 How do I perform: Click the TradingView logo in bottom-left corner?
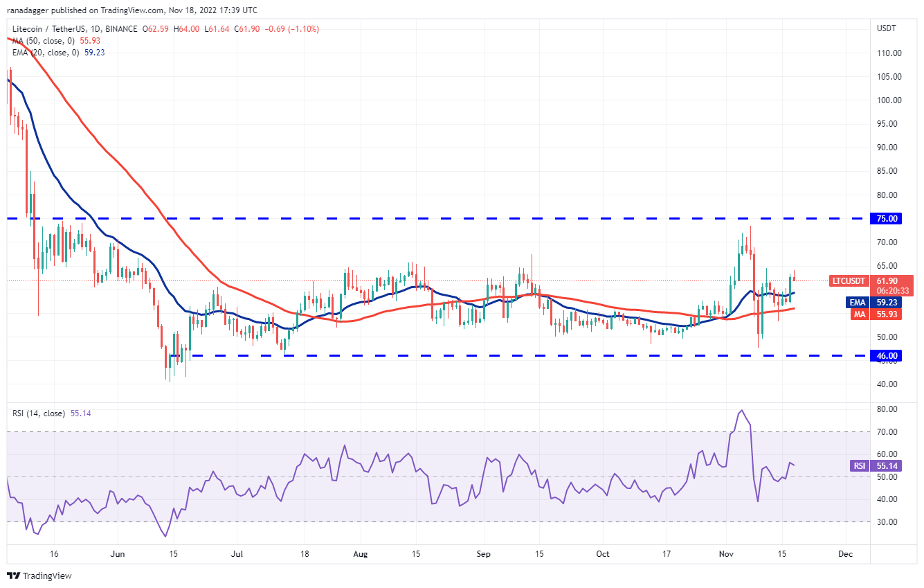[x=39, y=576]
